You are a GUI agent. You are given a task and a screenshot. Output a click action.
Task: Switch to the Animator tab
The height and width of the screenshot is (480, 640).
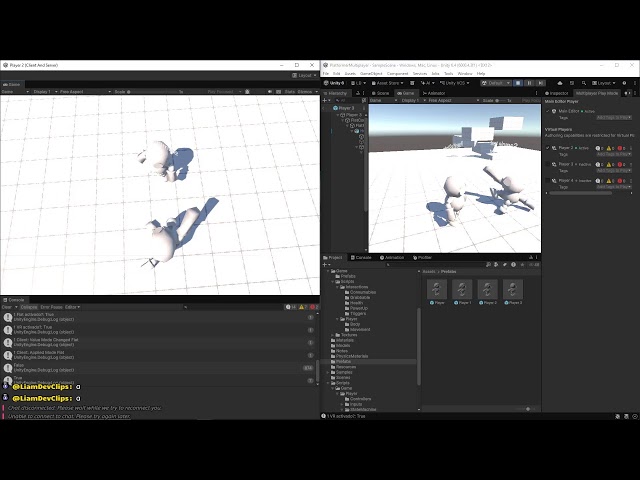[434, 93]
